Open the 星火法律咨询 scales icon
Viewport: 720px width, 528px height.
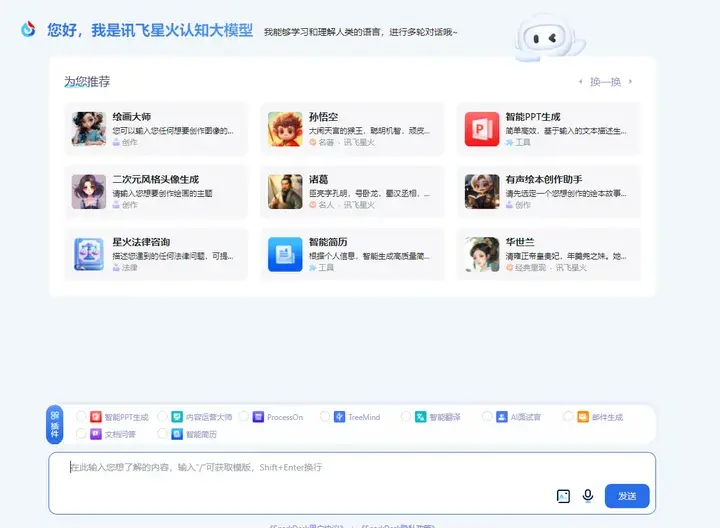click(88, 255)
